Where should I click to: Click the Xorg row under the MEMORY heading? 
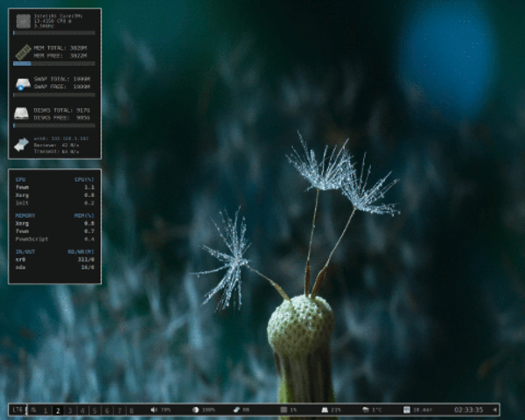point(54,223)
